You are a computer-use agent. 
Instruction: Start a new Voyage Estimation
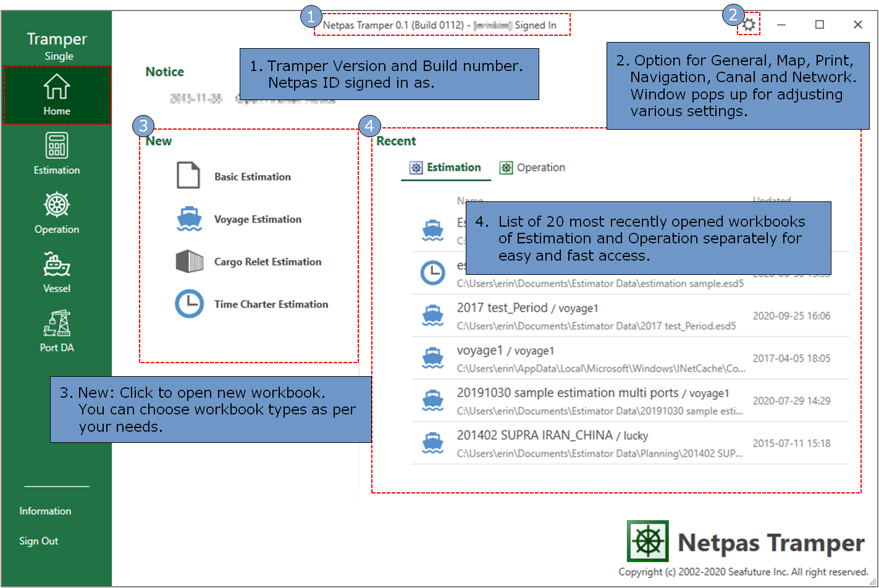click(x=258, y=219)
